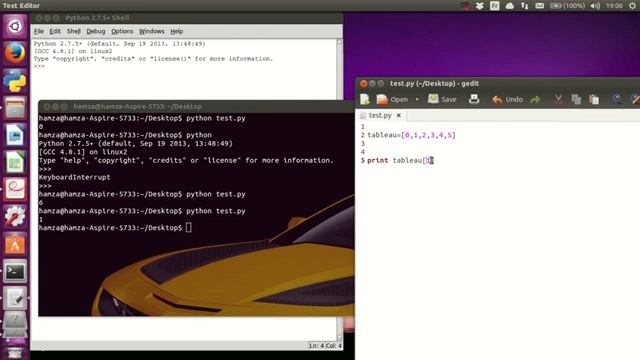Click first 'python test.py' command in terminal

tap(216, 118)
